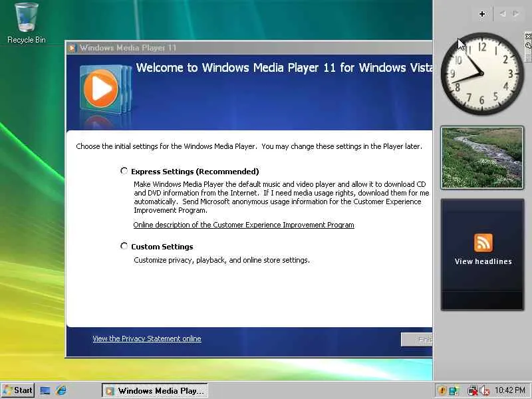Open the Recycle Bin desktop icon
Image resolution: width=532 pixels, height=399 pixels.
[27, 23]
